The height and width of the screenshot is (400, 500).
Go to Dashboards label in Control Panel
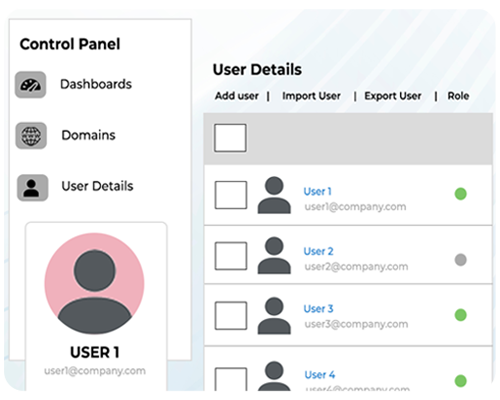tap(96, 84)
